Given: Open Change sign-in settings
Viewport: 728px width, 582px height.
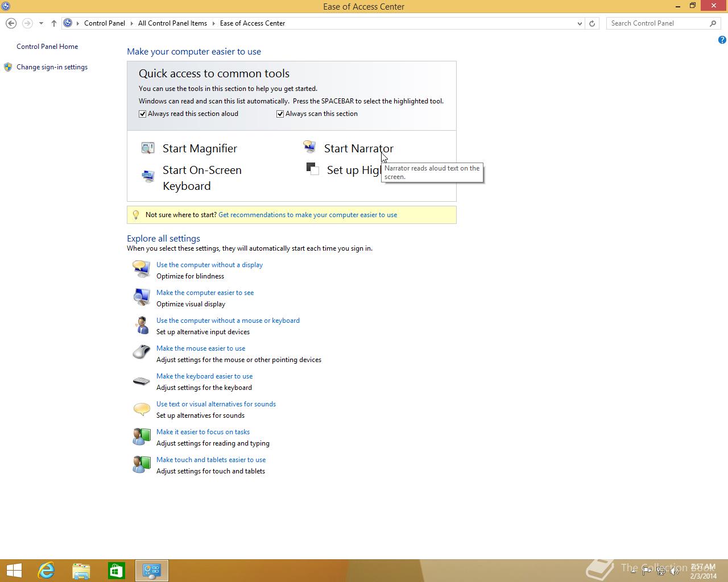Looking at the screenshot, I should (x=52, y=67).
